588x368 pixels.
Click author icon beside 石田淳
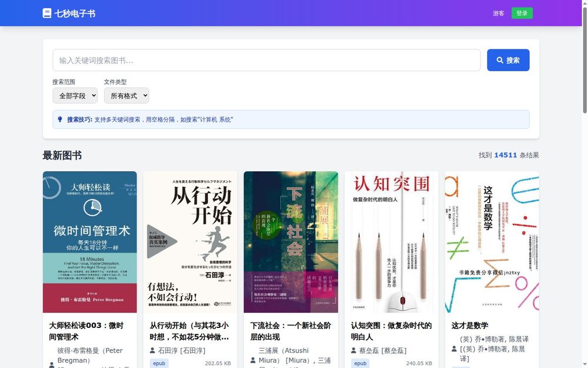click(152, 350)
